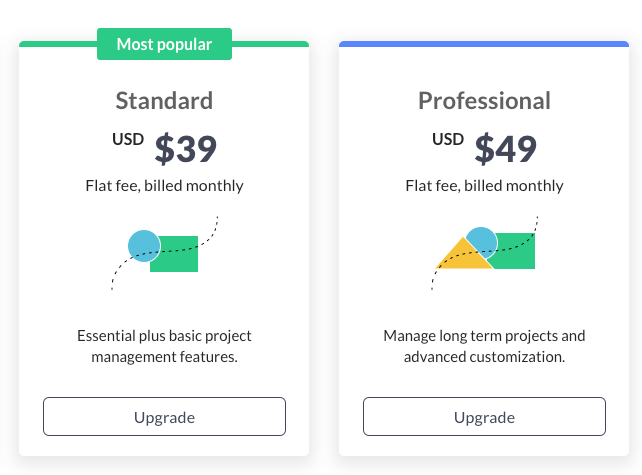
Task: Select the Standard plan heading
Action: pyautogui.click(x=164, y=100)
